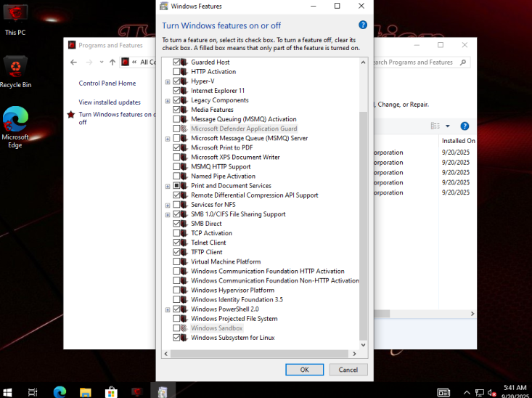This screenshot has height=398, width=532.
Task: Open Control Panel Home link
Action: click(107, 84)
